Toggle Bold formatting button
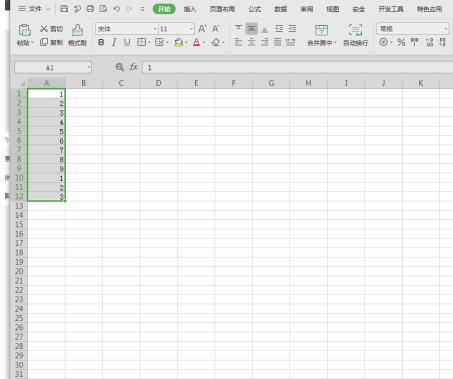This screenshot has height=379, width=453. click(x=101, y=42)
